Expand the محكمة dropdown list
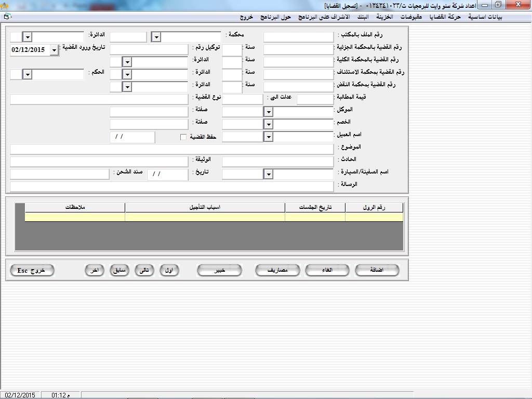The width and height of the screenshot is (532, 399). click(x=156, y=37)
